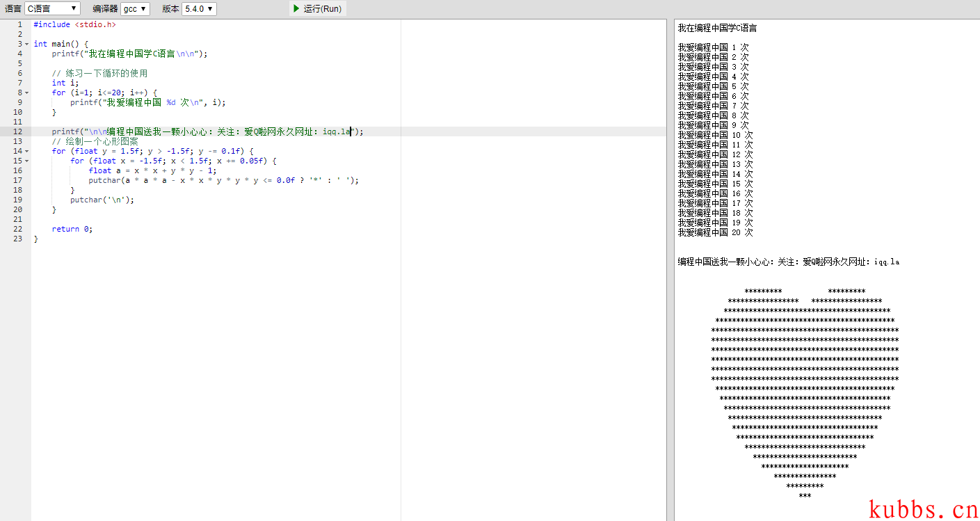Image resolution: width=980 pixels, height=521 pixels.
Task: Click the 编译器 label in the toolbar
Action: click(x=105, y=9)
